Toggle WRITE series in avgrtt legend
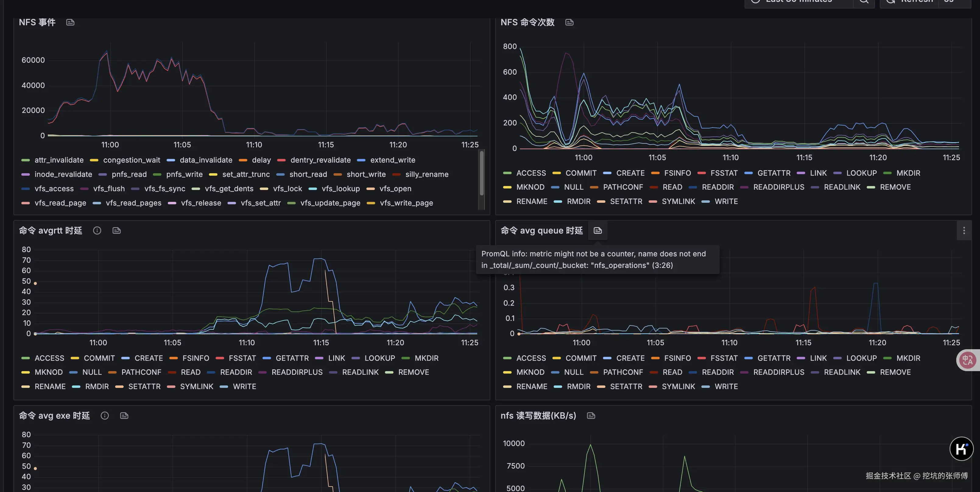Screen dimensions: 980x492 tap(244, 386)
